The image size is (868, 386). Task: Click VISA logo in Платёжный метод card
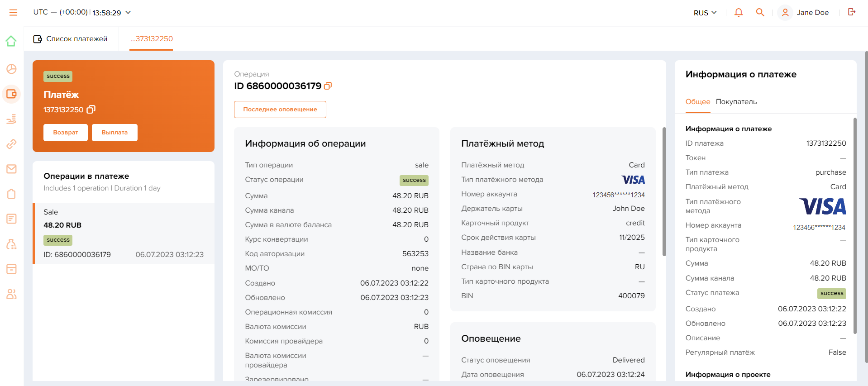pos(633,180)
